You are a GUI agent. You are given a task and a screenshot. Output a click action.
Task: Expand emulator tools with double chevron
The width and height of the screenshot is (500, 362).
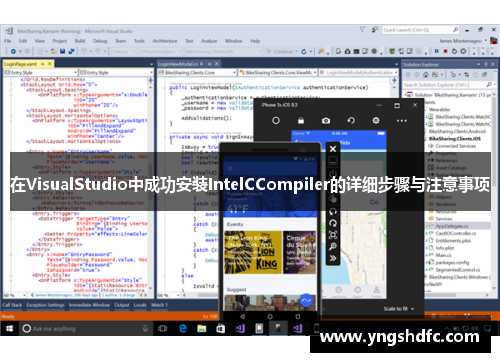(x=333, y=258)
